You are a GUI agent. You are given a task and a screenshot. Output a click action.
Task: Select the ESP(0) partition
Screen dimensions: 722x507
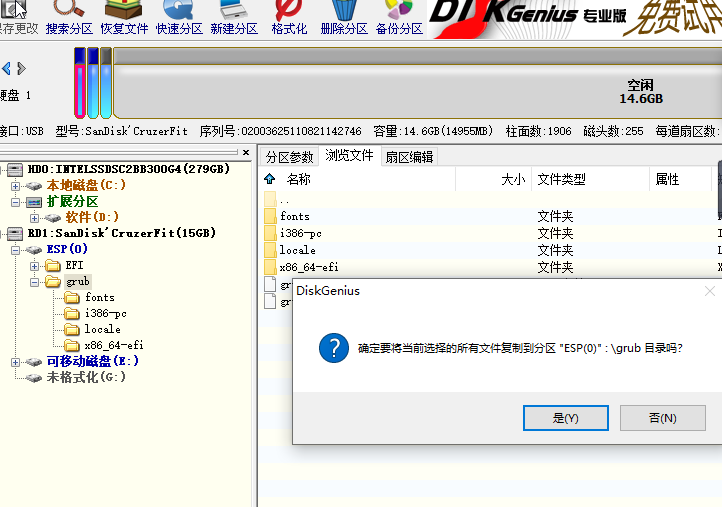67,249
